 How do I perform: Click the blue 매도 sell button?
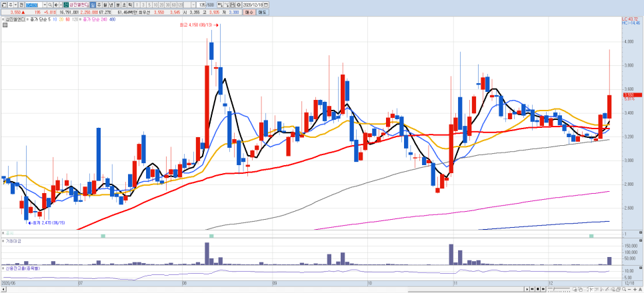click(x=263, y=12)
